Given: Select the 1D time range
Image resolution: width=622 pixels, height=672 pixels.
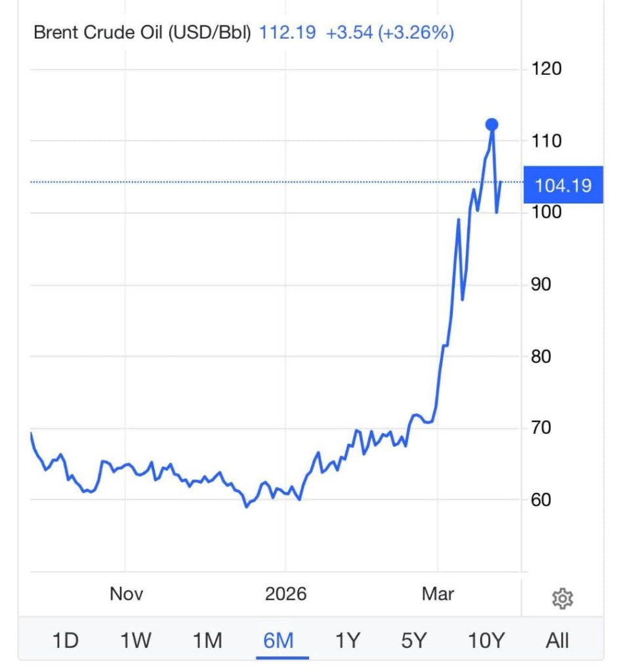Looking at the screenshot, I should (x=66, y=640).
